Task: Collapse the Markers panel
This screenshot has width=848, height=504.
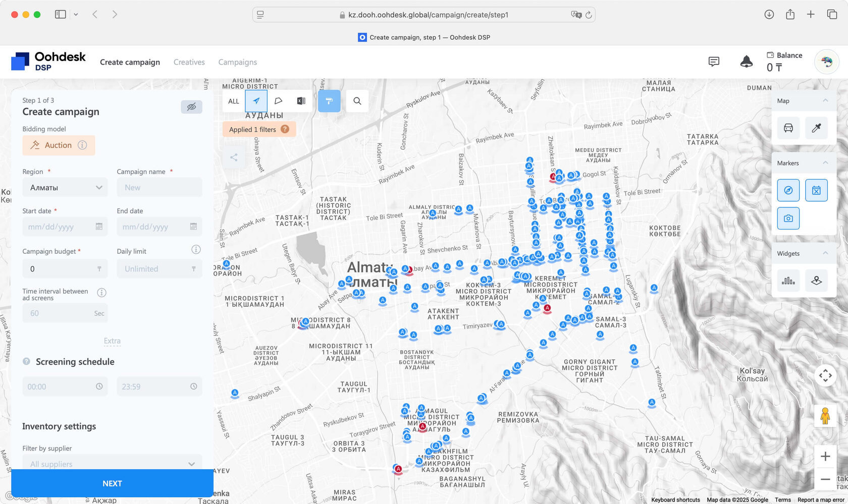Action: (x=825, y=163)
